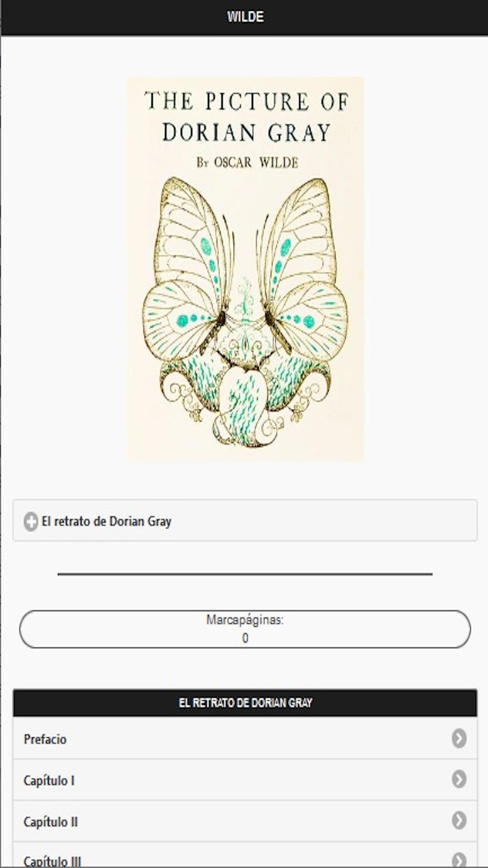This screenshot has width=488, height=868.
Task: Click the bookmark count 0
Action: point(245,638)
